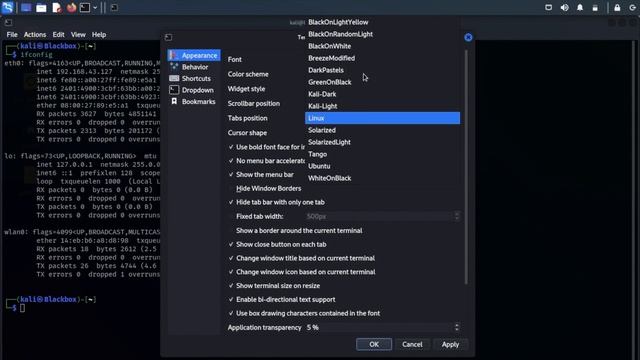Toggle Use box drawing characters checkbox
640x360 pixels.
pyautogui.click(x=231, y=313)
